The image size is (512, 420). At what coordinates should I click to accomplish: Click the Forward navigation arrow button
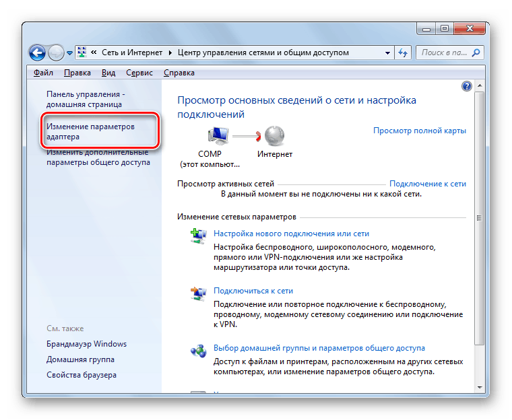pos(56,53)
